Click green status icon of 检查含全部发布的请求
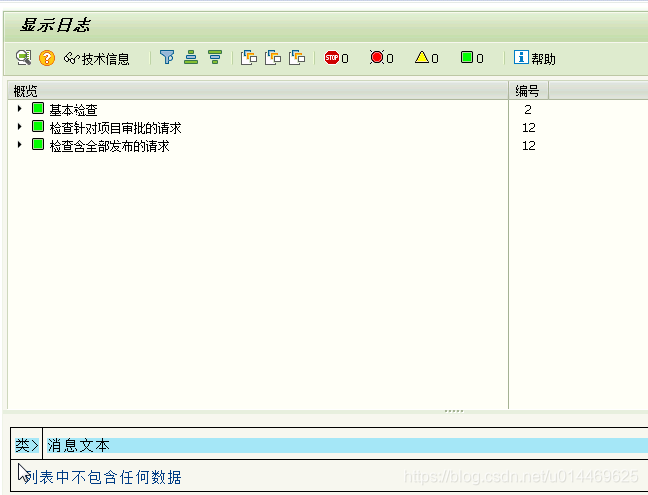This screenshot has width=648, height=495. 38,145
